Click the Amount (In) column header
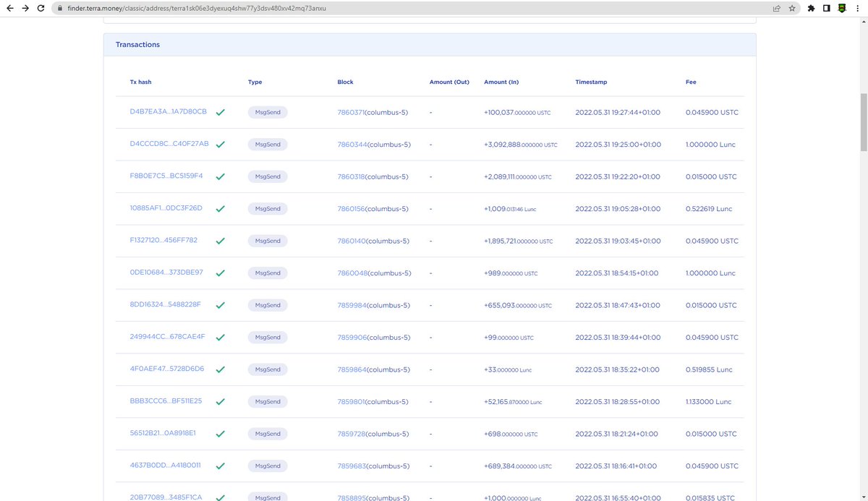Screen dimensions: 868x501 coord(501,82)
